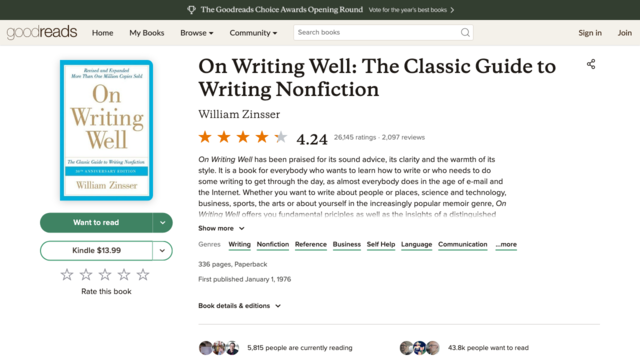Click the Sign in link

point(590,33)
